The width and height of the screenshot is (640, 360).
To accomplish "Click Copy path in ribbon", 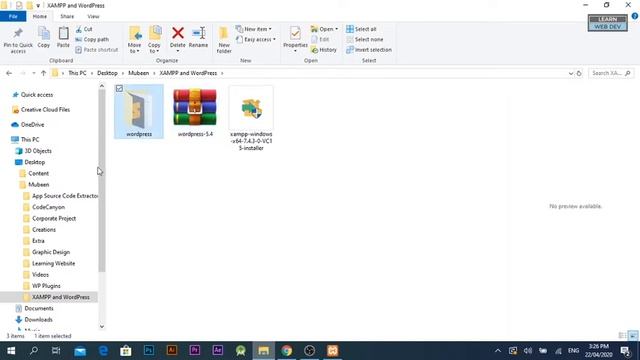I will pos(92,39).
